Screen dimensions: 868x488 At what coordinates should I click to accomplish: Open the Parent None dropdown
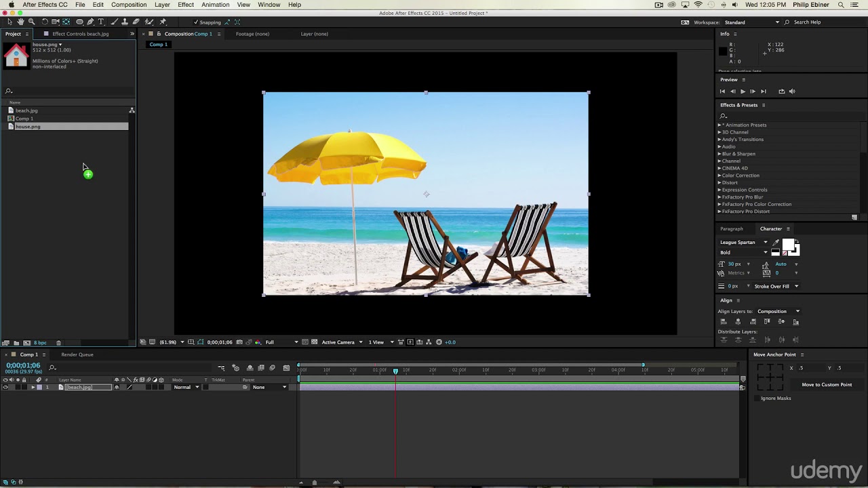269,387
